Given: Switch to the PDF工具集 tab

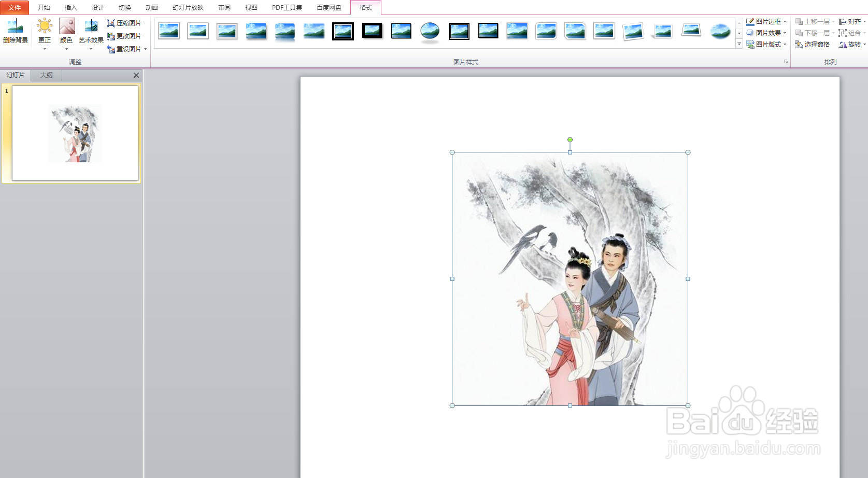Looking at the screenshot, I should click(x=287, y=7).
